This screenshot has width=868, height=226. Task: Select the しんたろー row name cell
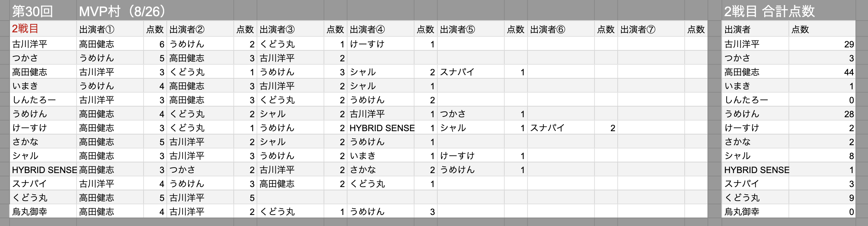[x=43, y=100]
